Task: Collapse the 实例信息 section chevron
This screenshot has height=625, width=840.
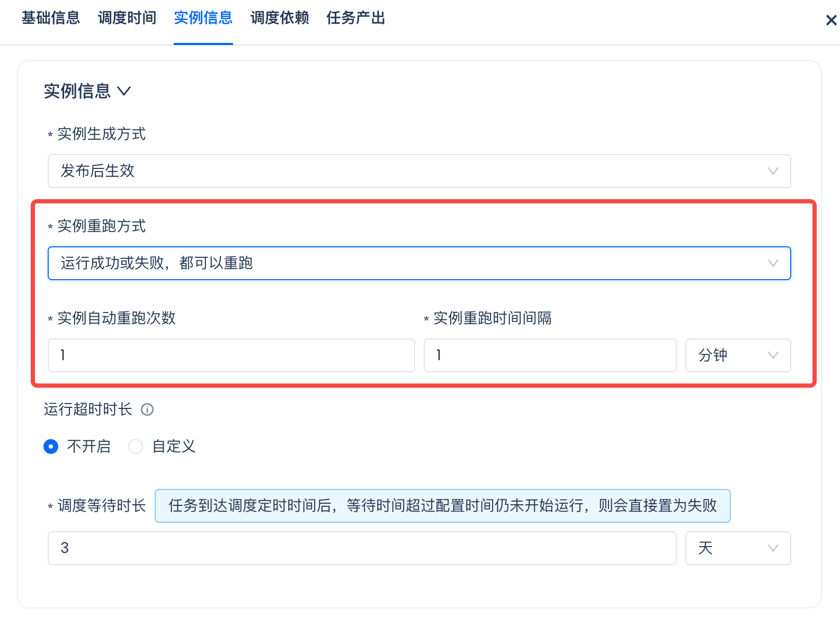Action: coord(124,91)
